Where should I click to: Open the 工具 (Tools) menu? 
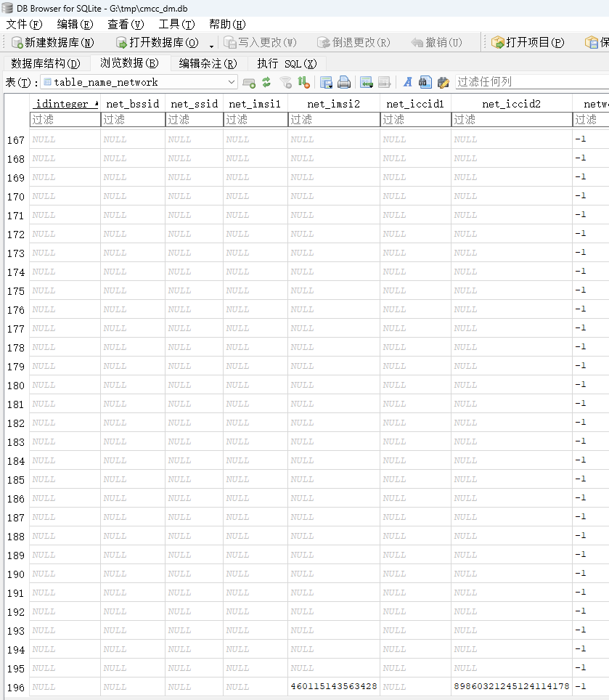click(176, 25)
